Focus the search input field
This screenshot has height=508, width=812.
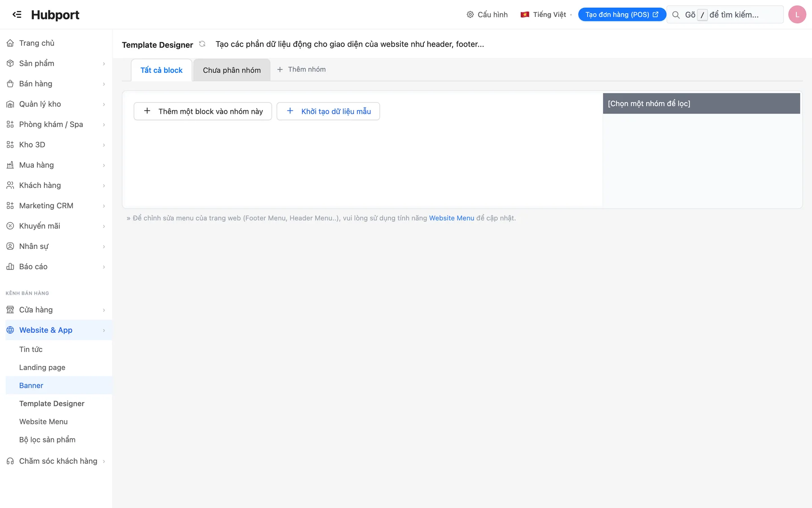(725, 14)
